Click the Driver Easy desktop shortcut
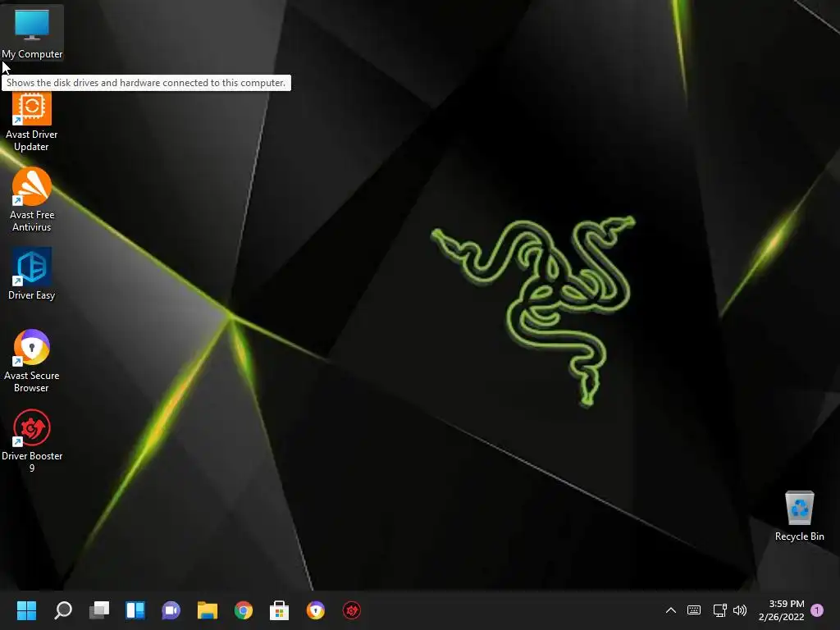The image size is (840, 630). (x=32, y=274)
